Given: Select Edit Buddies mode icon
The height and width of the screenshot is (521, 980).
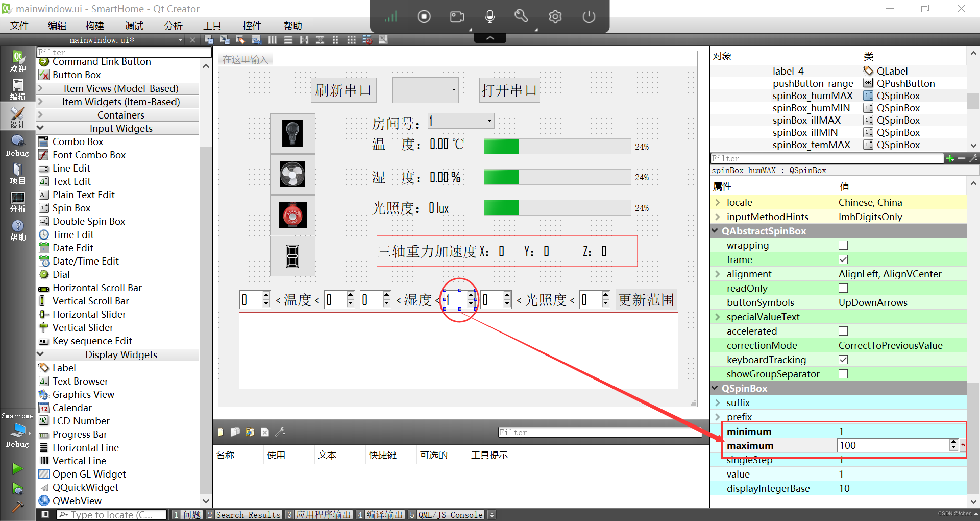Looking at the screenshot, I should (x=240, y=40).
